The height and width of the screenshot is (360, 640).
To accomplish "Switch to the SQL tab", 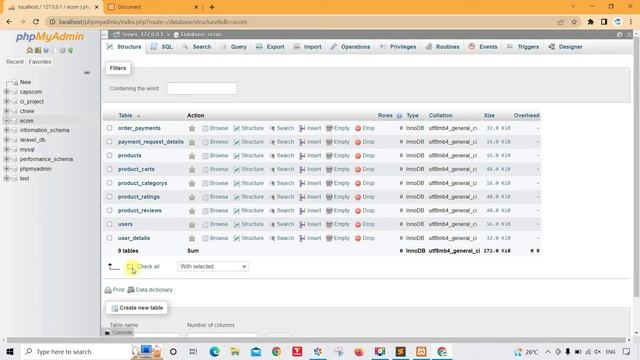I will pos(162,47).
